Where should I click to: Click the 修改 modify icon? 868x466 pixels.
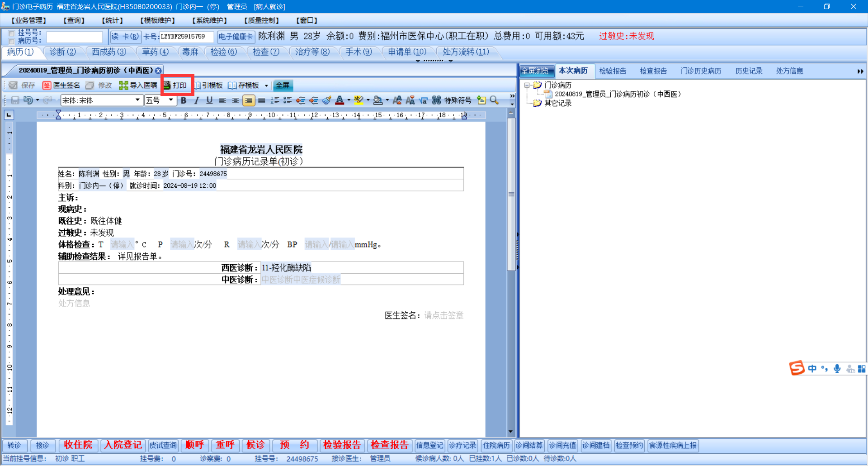tap(90, 86)
